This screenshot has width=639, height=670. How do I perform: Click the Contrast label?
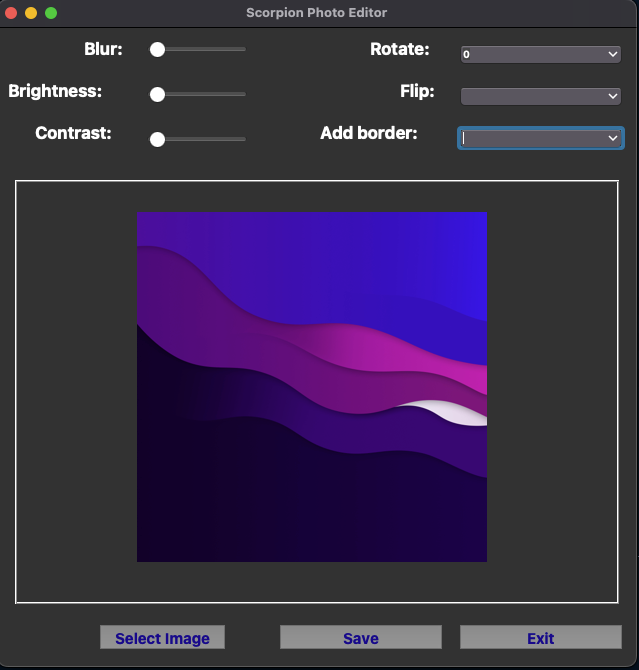(73, 133)
